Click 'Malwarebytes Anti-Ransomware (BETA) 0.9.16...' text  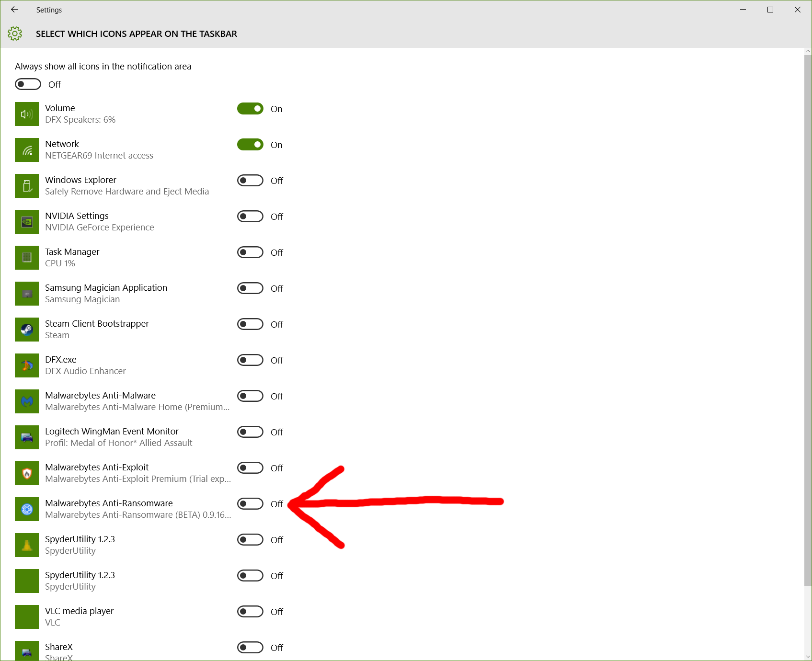tap(138, 515)
